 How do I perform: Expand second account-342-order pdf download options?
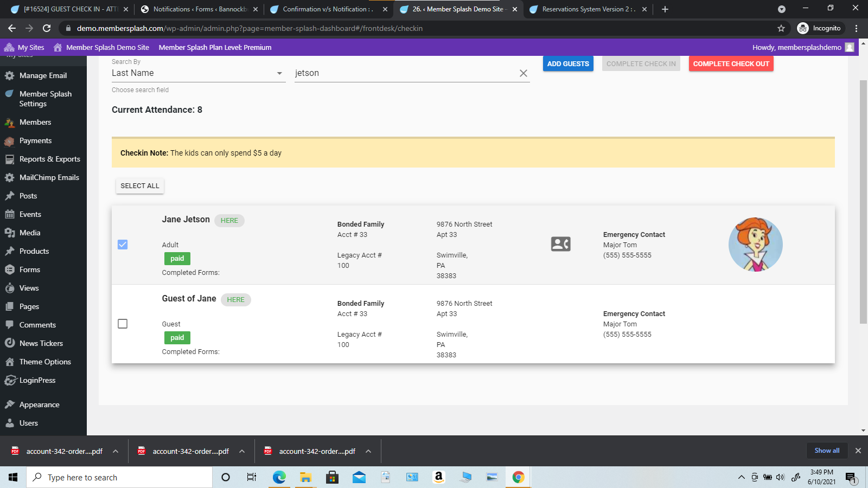point(242,451)
